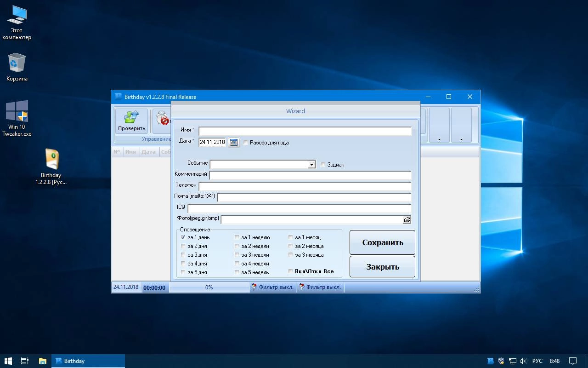Click the 24.11.2018 status bar date
Viewport: 588px width, 368px height.
(x=126, y=287)
